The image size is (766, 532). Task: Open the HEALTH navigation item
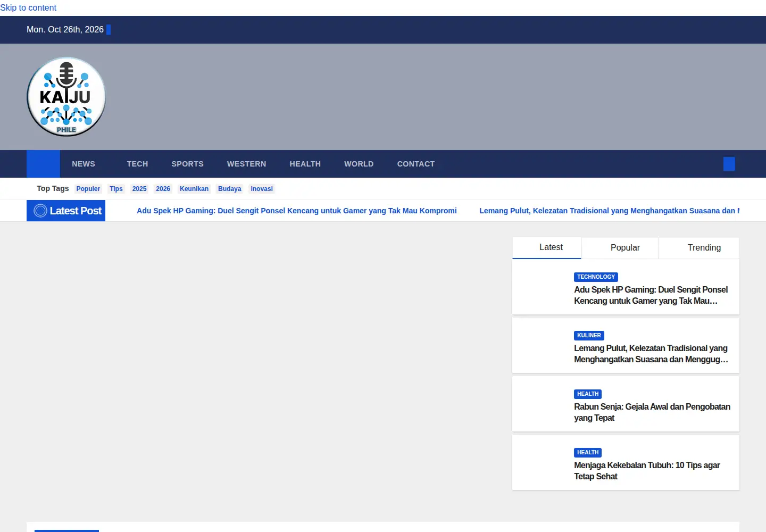(305, 164)
